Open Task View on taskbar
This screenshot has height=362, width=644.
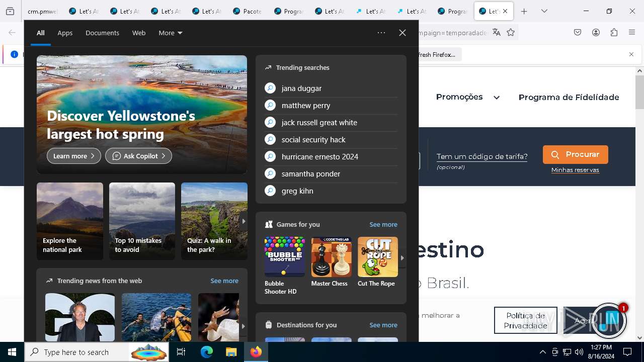(x=181, y=352)
